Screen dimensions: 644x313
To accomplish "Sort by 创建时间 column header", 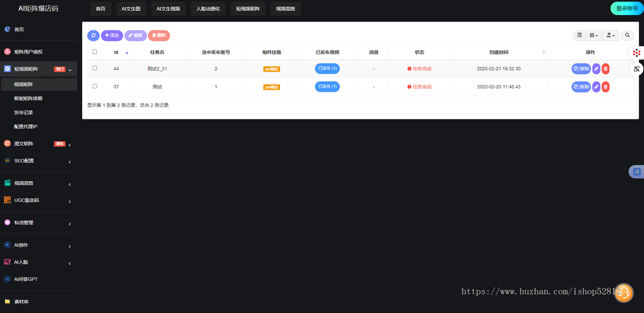I will click(x=499, y=53).
